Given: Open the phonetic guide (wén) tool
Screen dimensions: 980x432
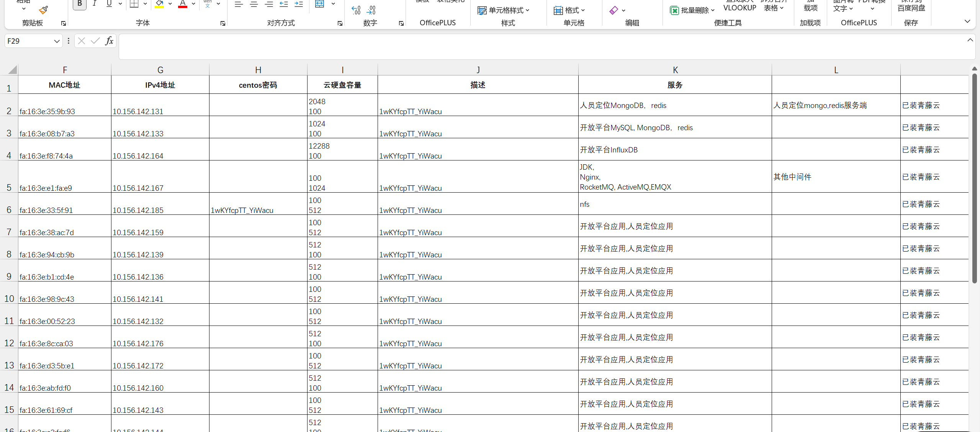Looking at the screenshot, I should point(208,4).
